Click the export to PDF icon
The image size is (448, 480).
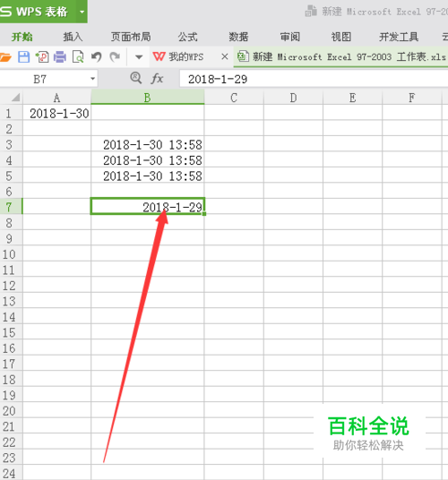pos(42,57)
